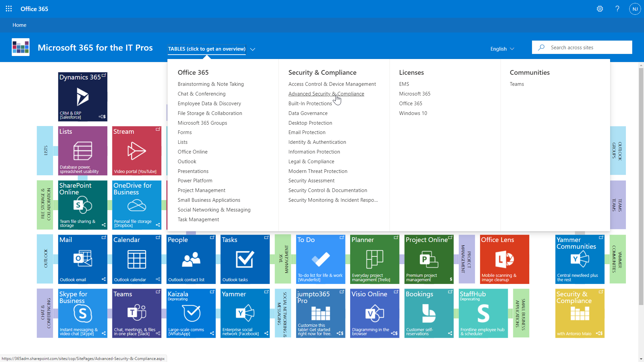Open the yellow Security & Compliance tile
Viewport: 644px width, 362px height.
(580, 313)
